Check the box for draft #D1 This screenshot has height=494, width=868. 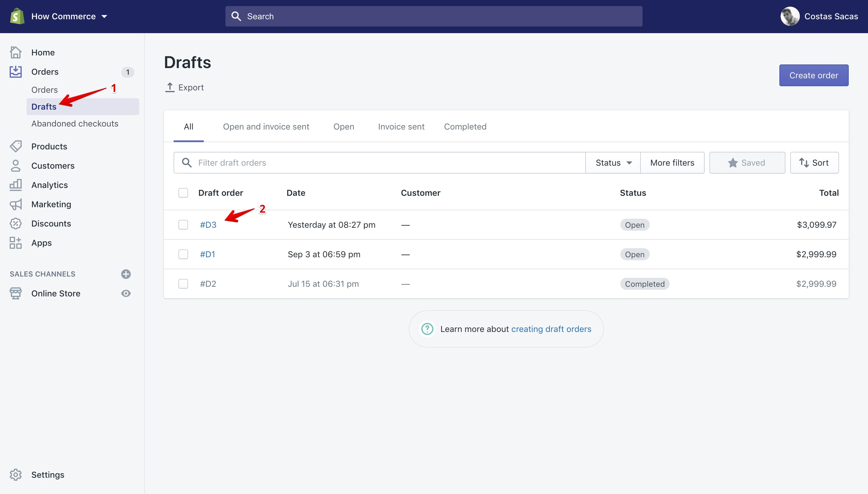tap(183, 254)
